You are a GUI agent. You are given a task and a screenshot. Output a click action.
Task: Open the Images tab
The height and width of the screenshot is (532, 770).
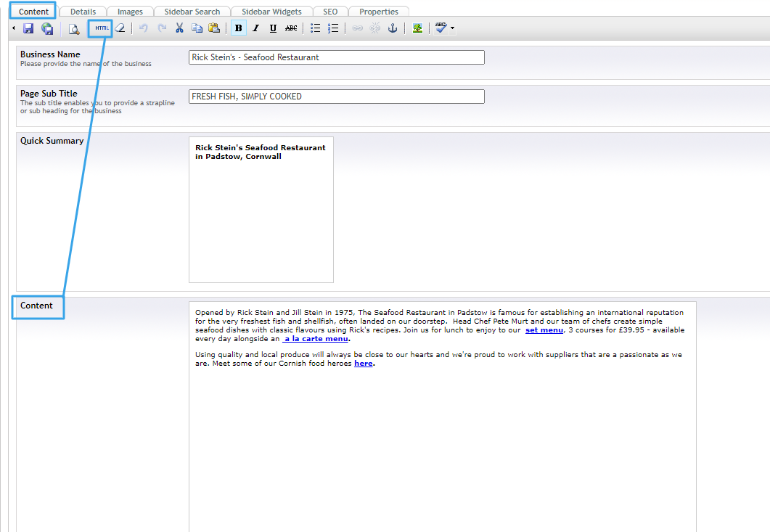pos(130,12)
